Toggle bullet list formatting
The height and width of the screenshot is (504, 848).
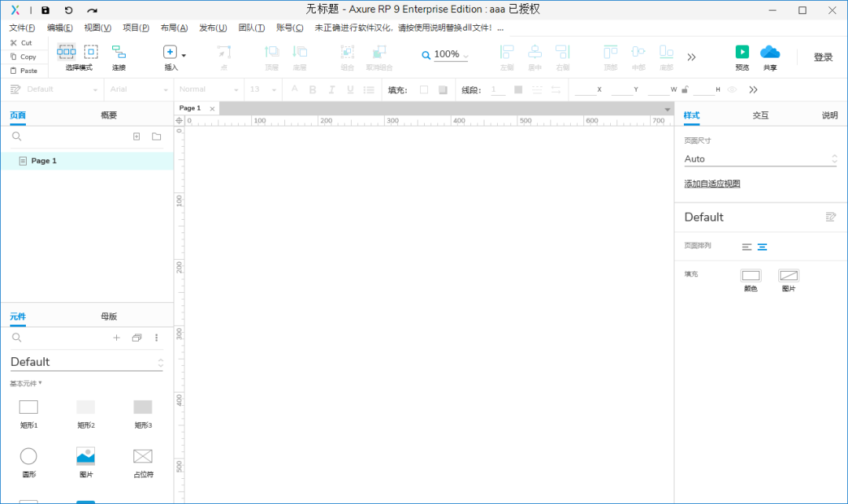[x=369, y=89]
